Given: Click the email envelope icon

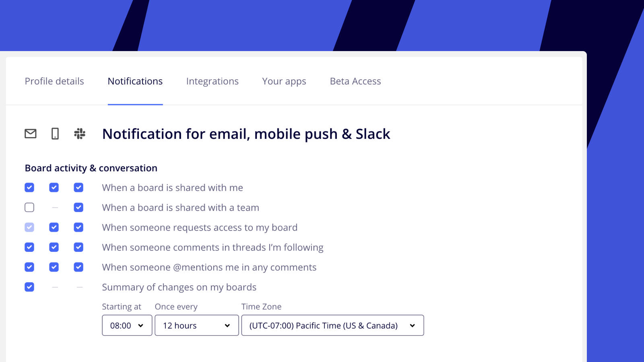Looking at the screenshot, I should [x=31, y=134].
